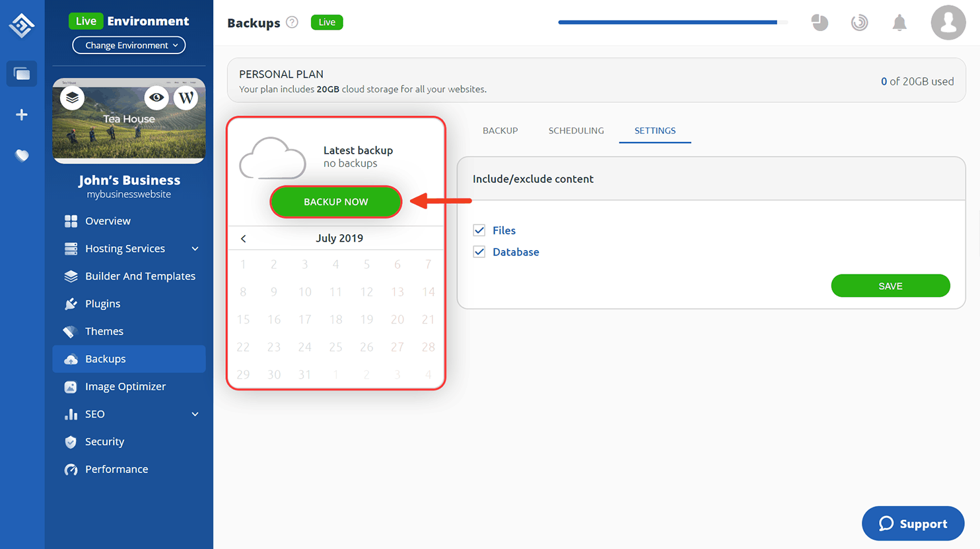Click the green Save button

click(890, 286)
